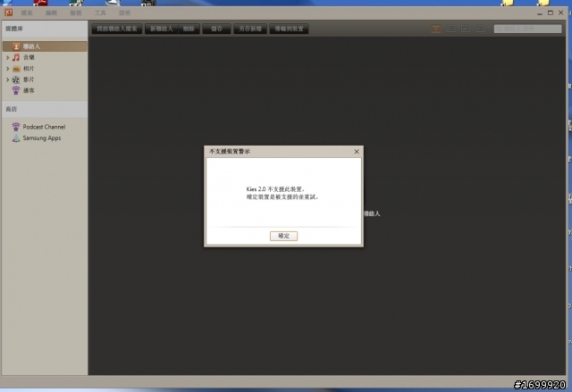Switch to the highlighted orange list view icon
This screenshot has width=572, height=392.
pyautogui.click(x=435, y=29)
